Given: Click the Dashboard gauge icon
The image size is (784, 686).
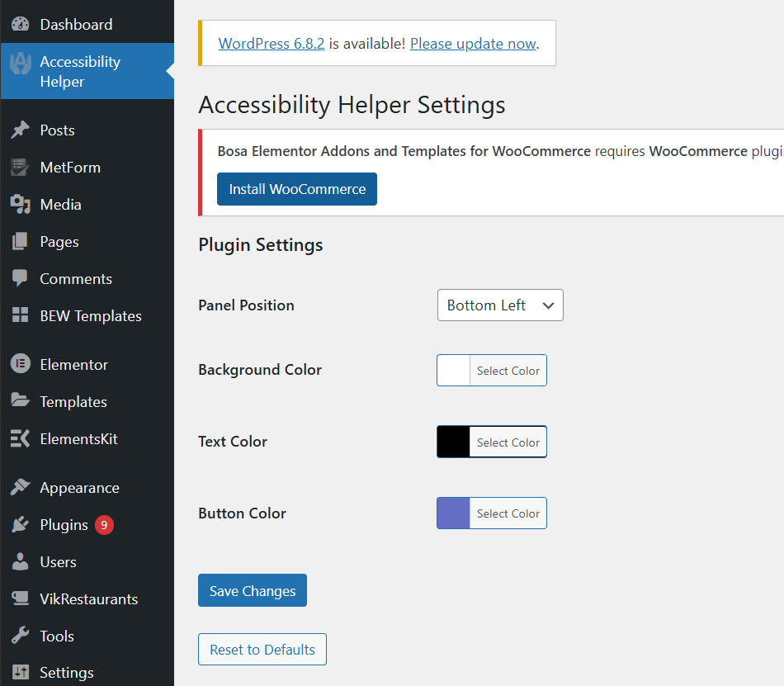Looking at the screenshot, I should [x=20, y=24].
